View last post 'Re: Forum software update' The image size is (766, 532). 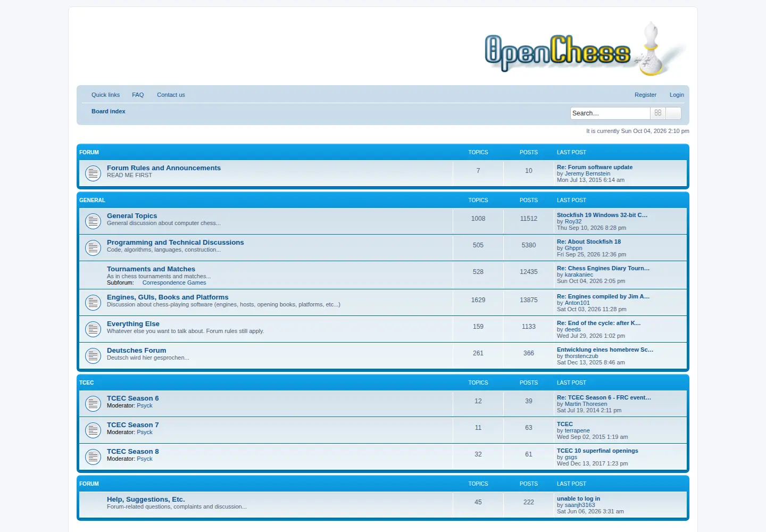pos(595,167)
